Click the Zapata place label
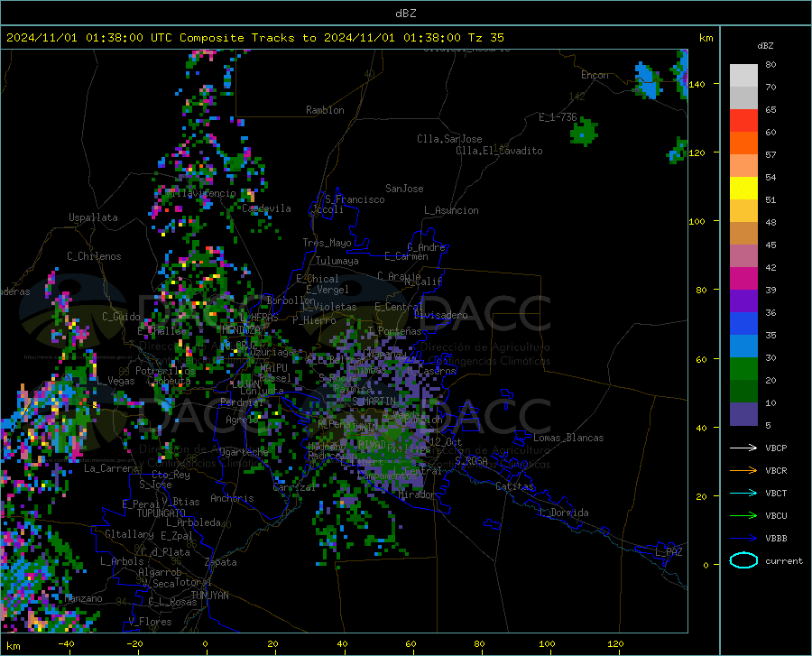 tap(221, 562)
